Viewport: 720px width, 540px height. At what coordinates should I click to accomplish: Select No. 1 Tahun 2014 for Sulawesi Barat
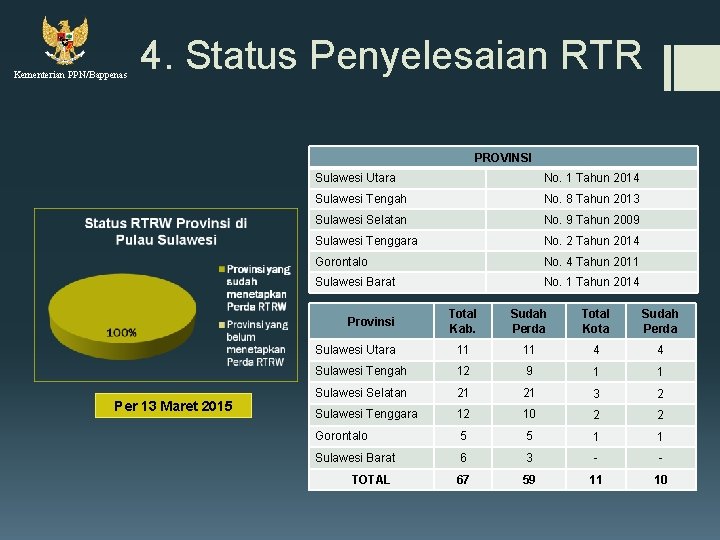point(591,282)
